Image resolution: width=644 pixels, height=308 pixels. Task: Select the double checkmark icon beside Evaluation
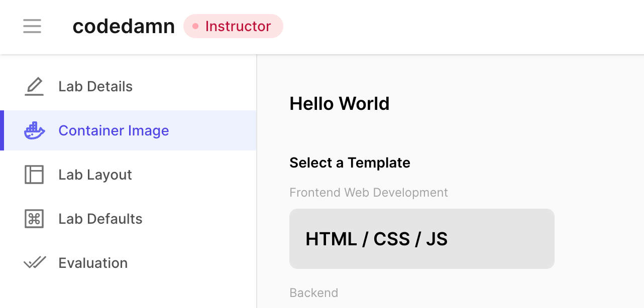tap(33, 263)
